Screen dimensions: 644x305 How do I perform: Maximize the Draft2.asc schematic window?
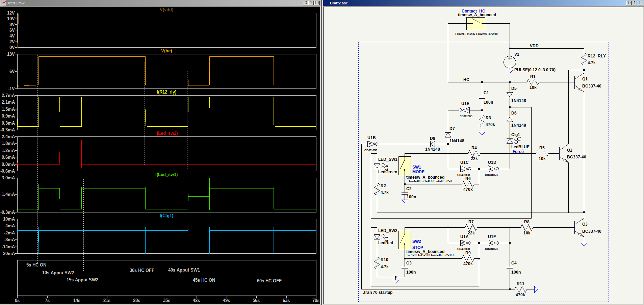coord(635,3)
